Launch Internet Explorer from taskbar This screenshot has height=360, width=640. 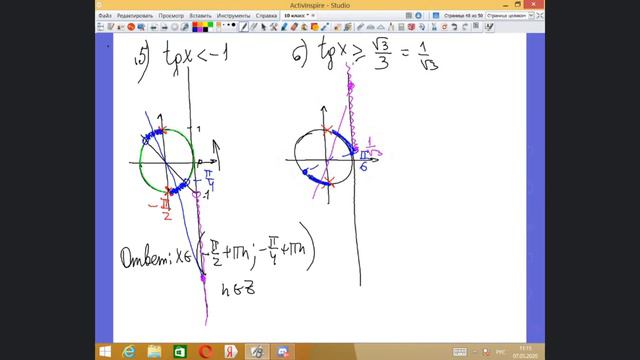tap(129, 351)
